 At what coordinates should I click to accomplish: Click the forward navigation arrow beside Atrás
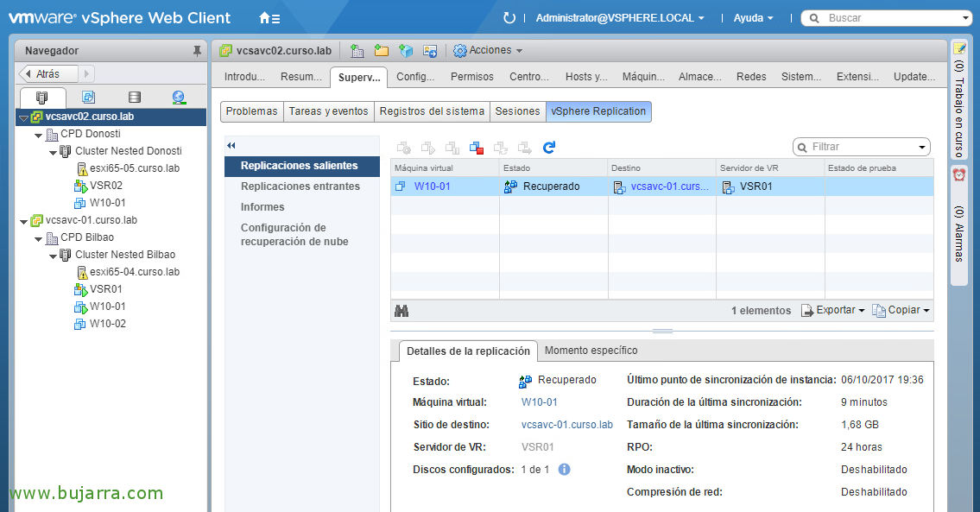[86, 73]
